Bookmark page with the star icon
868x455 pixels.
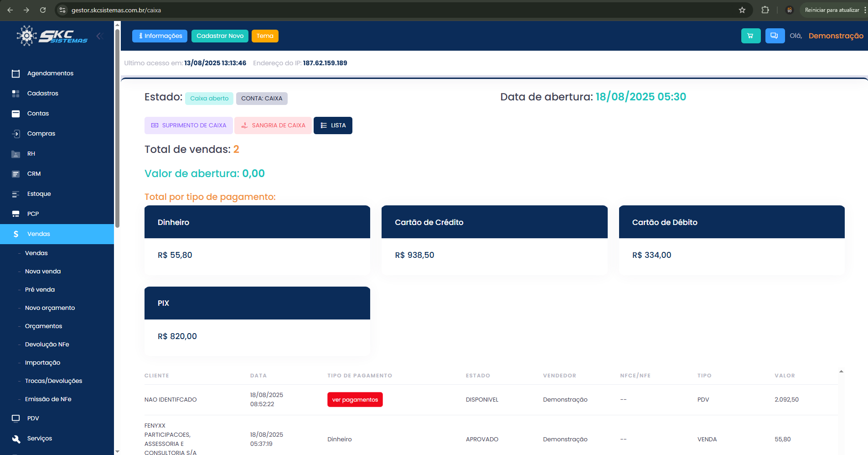(742, 10)
